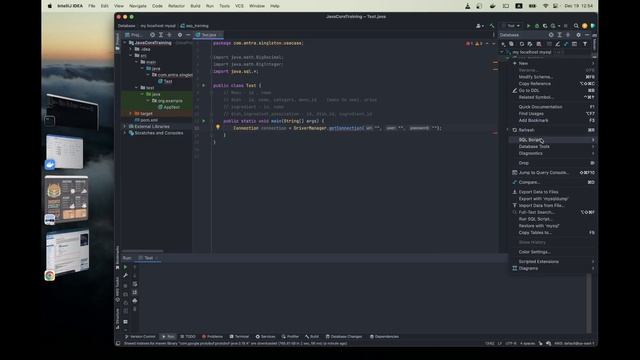Click Database panel filter icon
The width and height of the screenshot is (640, 360).
point(585,44)
